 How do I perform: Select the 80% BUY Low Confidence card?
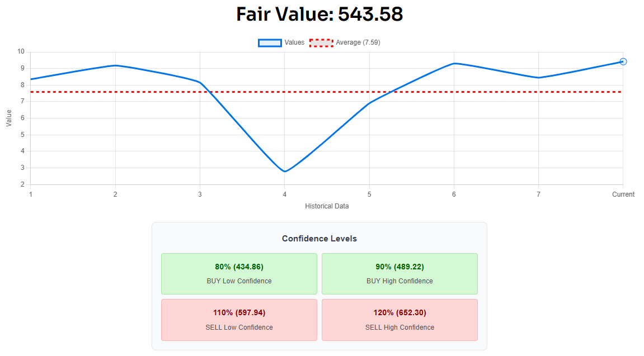point(239,273)
